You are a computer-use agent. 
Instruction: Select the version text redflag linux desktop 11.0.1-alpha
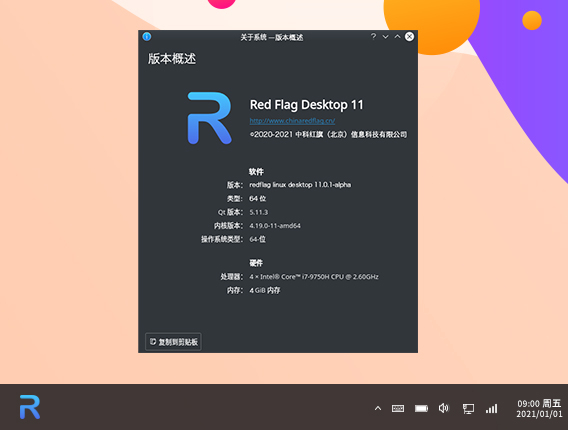tap(300, 185)
